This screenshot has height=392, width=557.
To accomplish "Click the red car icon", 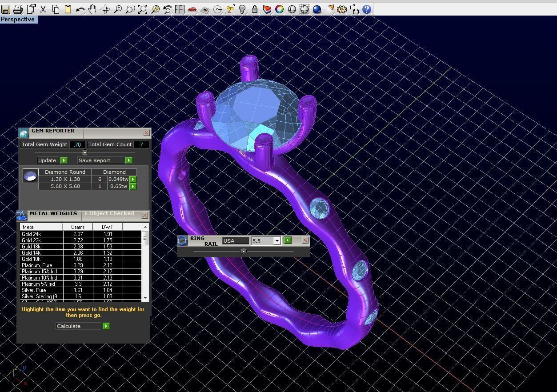I will click(x=192, y=9).
